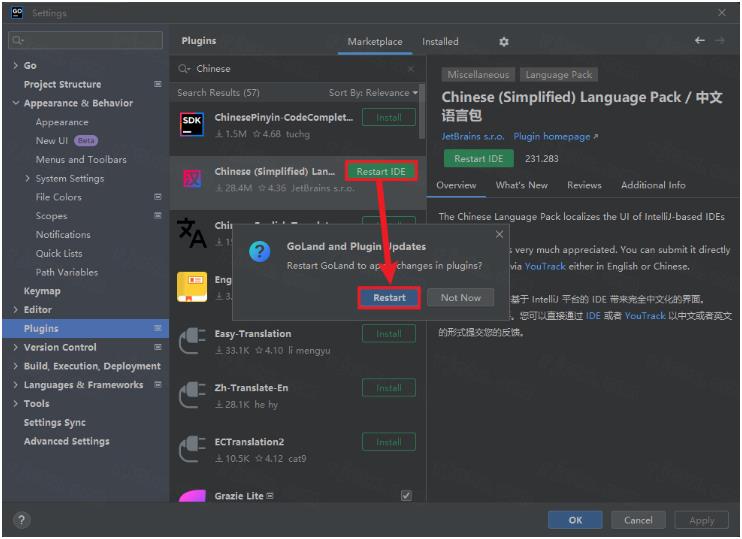This screenshot has height=539, width=742.
Task: Open the JetBrains s.r.o. vendor link
Action: coord(472,137)
